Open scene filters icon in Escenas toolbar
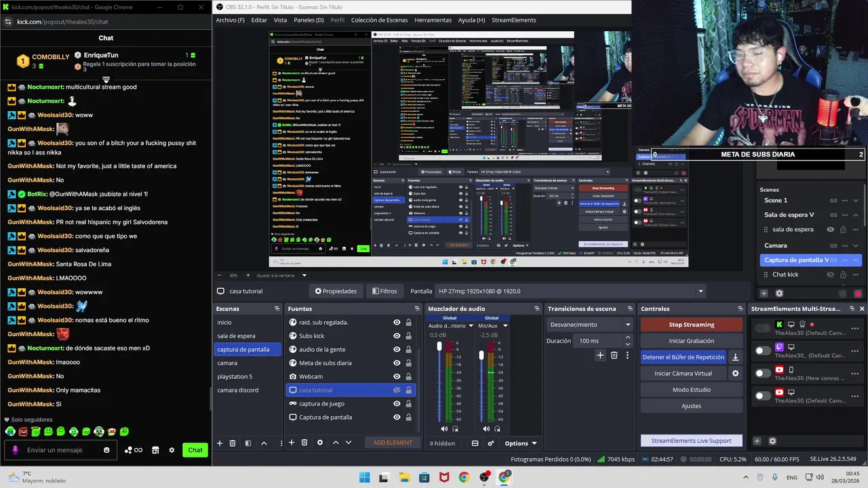The width and height of the screenshot is (868, 488). (248, 443)
